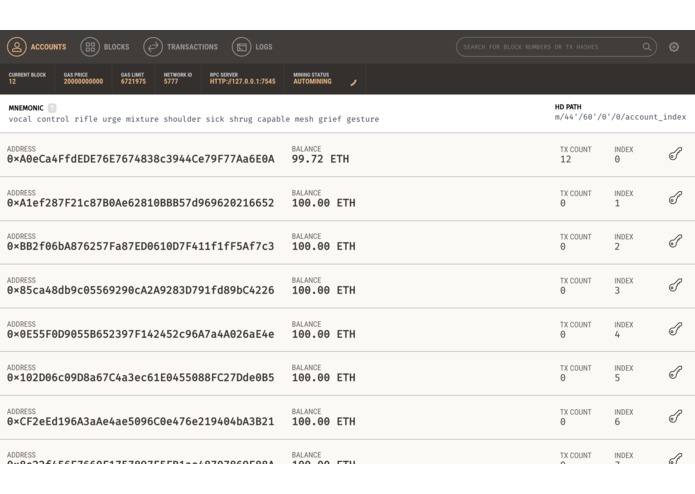
Task: Click the Index value 3
Action: pyautogui.click(x=617, y=291)
